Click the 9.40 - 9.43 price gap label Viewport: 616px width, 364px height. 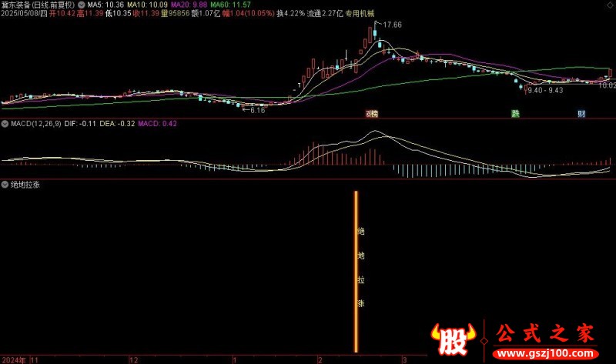[x=545, y=90]
